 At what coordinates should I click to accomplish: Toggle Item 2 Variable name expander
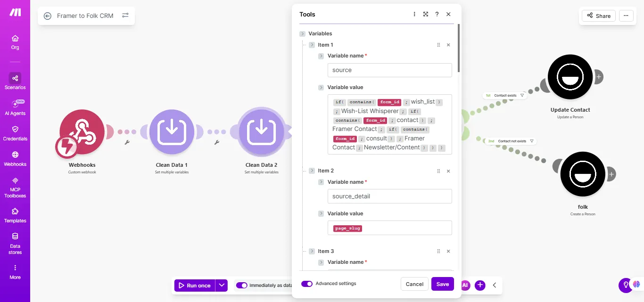tap(321, 182)
